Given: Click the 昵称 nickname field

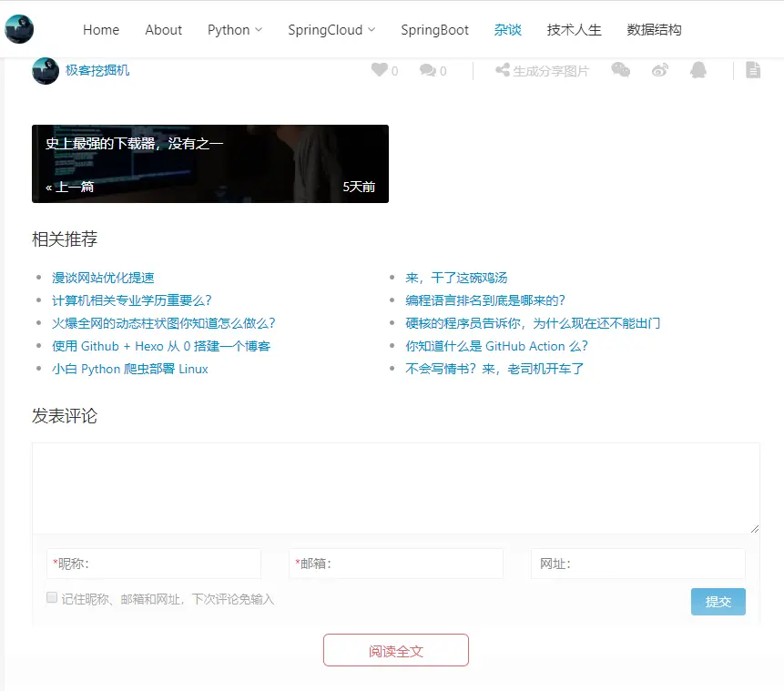Looking at the screenshot, I should (154, 564).
